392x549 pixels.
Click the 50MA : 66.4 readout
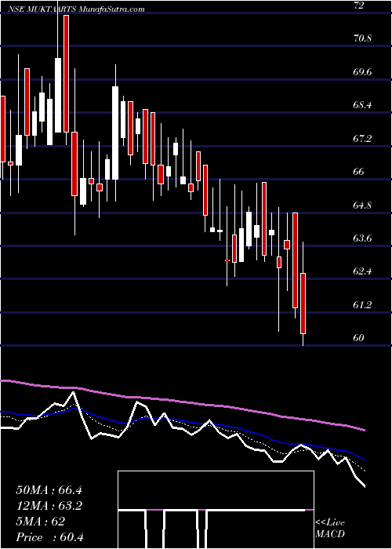pos(49,490)
